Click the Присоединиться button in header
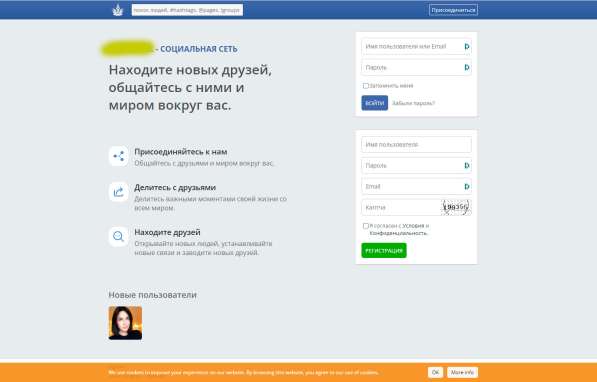 tap(453, 10)
